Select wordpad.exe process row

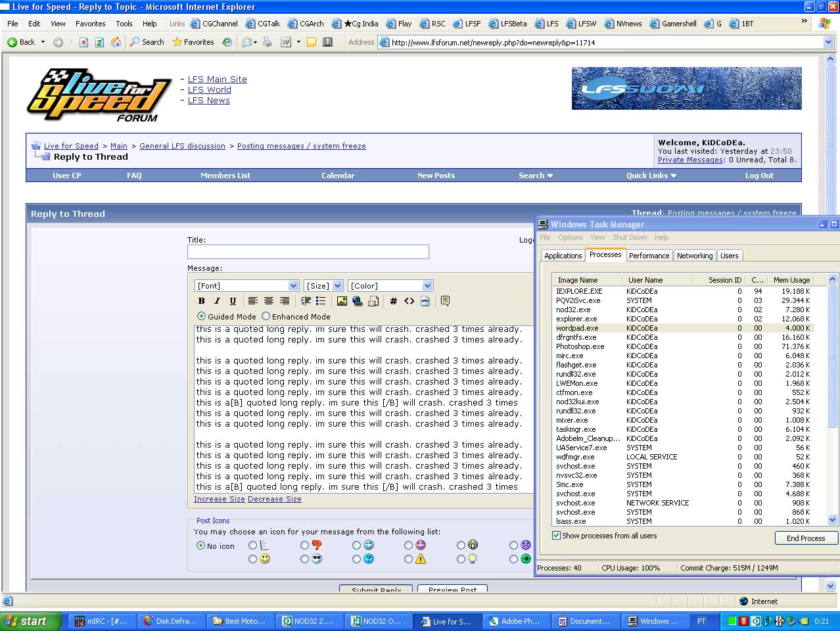[x=684, y=328]
